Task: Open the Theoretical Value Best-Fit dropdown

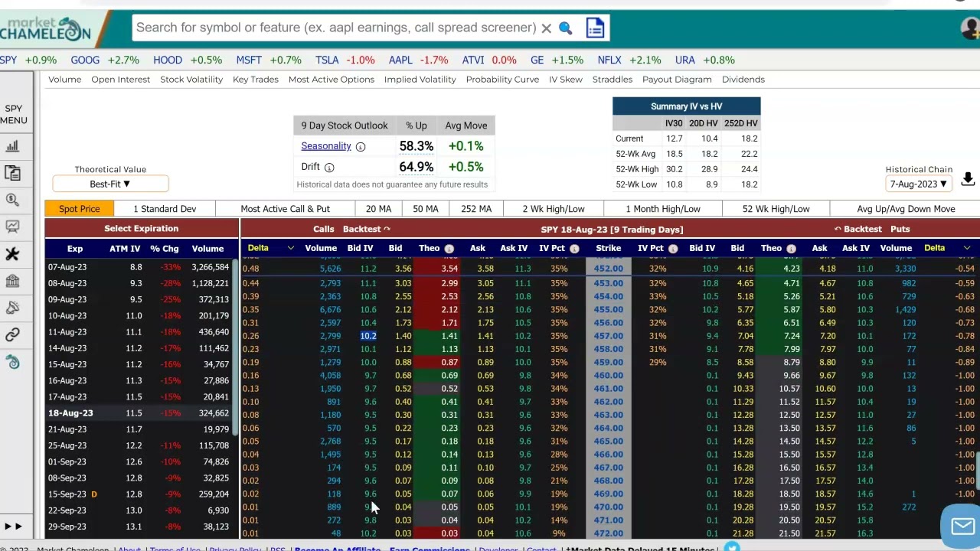Action: point(110,184)
